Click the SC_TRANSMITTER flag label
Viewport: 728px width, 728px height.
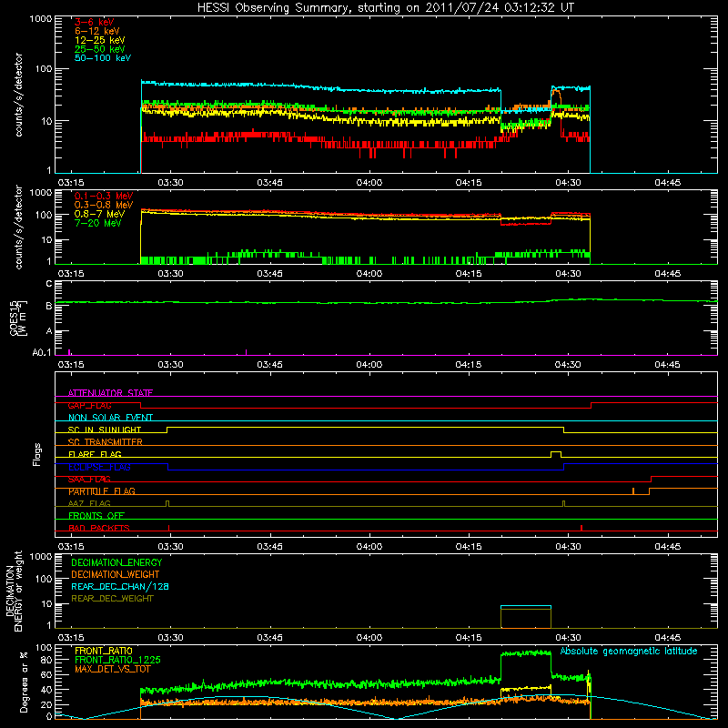(105, 442)
